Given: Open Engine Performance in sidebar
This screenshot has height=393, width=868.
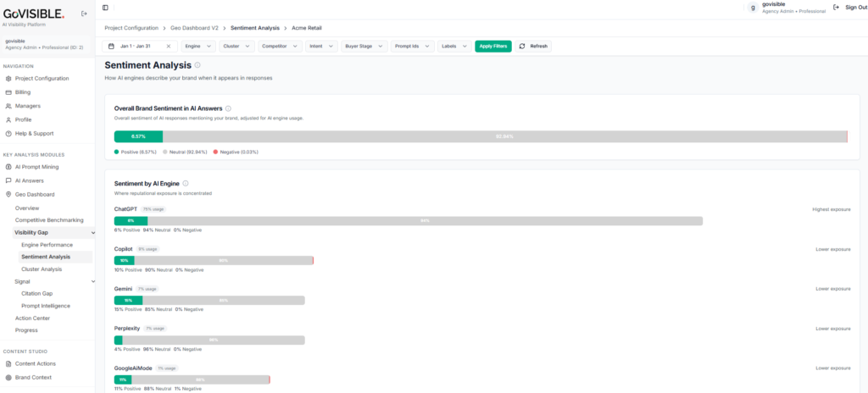Looking at the screenshot, I should (47, 245).
